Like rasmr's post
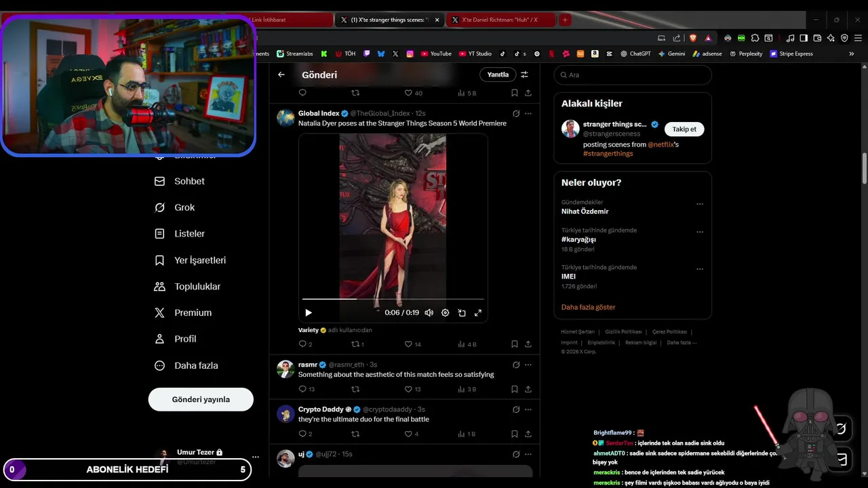The width and height of the screenshot is (868, 488). [408, 389]
